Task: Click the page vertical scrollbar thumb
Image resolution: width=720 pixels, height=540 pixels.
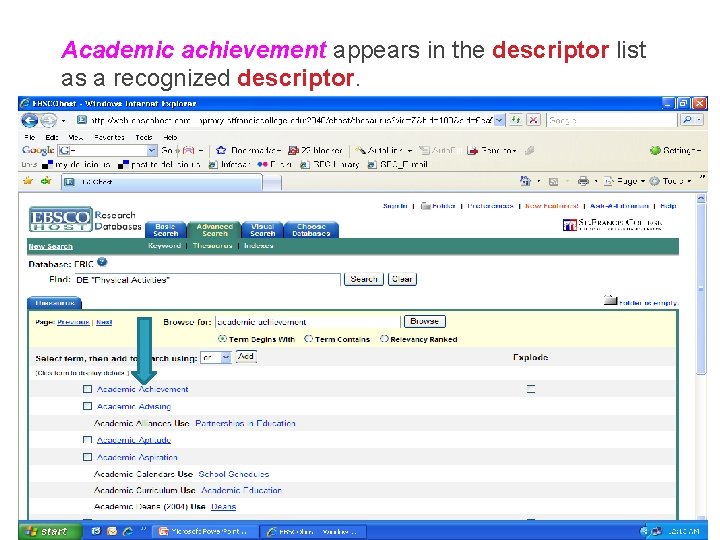Action: click(701, 289)
